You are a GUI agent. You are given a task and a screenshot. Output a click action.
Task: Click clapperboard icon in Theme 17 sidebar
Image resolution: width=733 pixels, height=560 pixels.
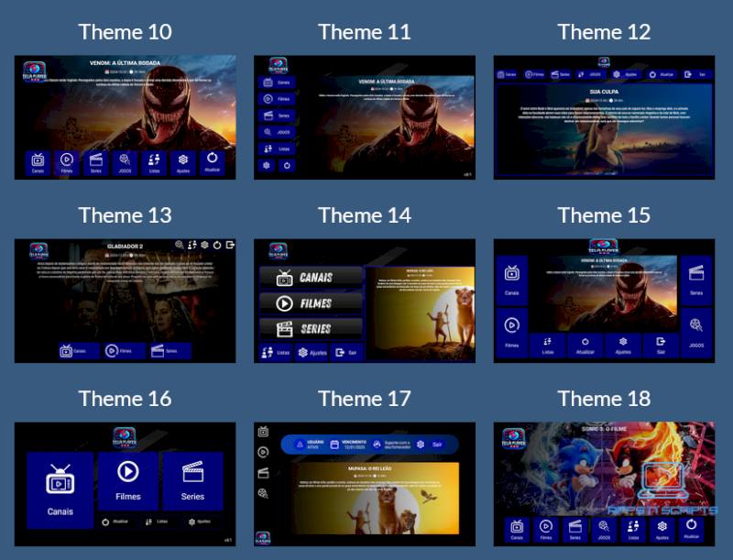(x=263, y=473)
